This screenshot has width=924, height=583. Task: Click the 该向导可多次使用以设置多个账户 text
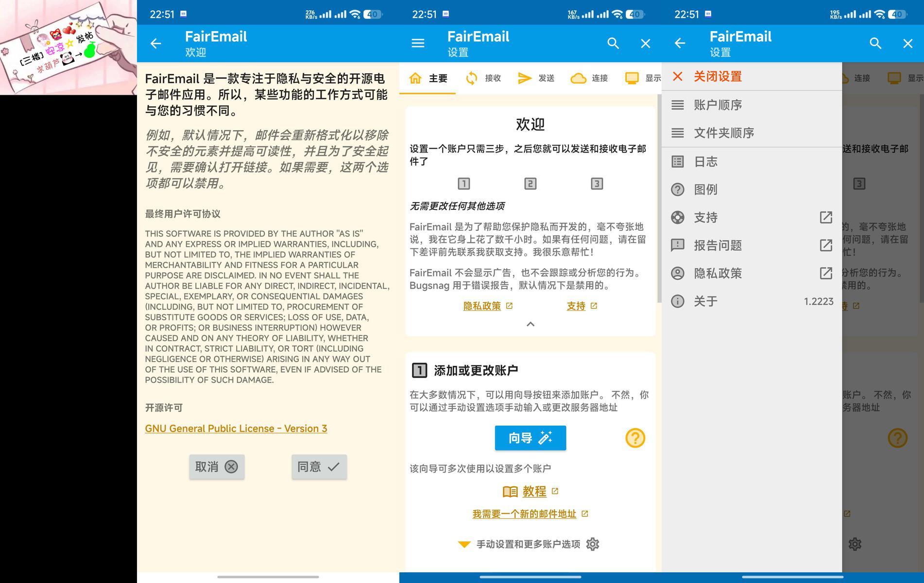[480, 468]
